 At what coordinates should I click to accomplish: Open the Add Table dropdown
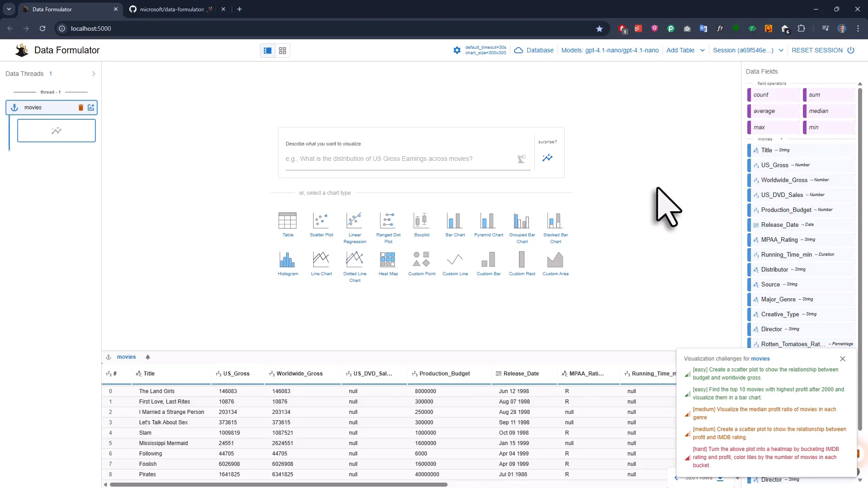pyautogui.click(x=685, y=50)
